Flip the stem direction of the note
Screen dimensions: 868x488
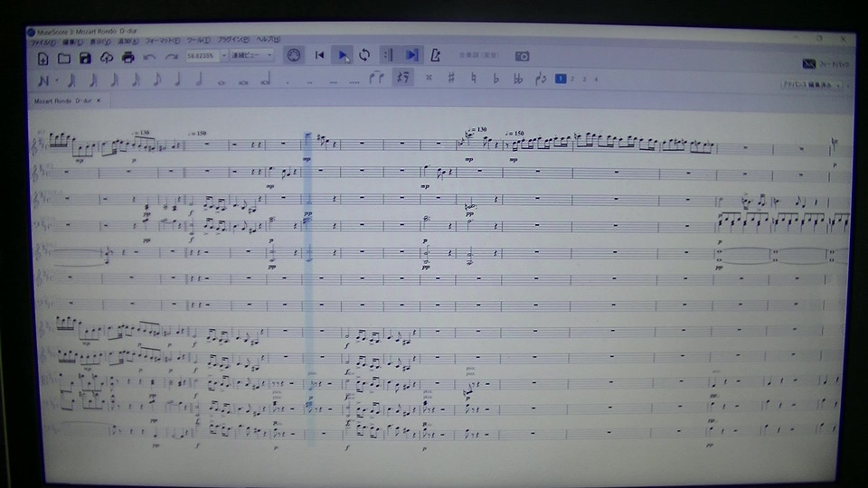click(x=541, y=79)
